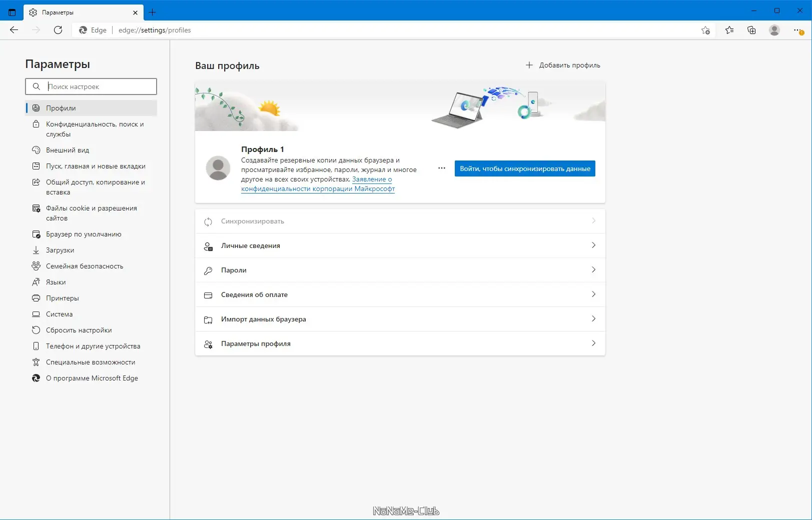Add this page to favorites

705,30
